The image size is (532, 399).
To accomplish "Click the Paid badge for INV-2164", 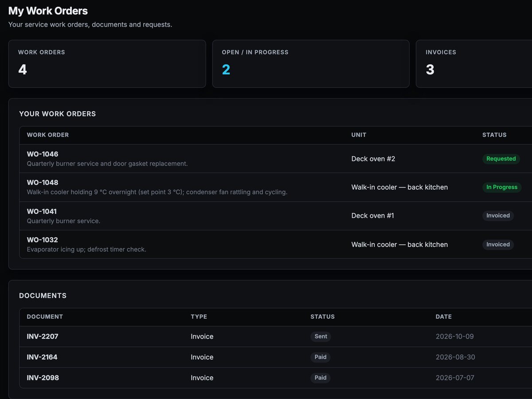I will pyautogui.click(x=321, y=357).
